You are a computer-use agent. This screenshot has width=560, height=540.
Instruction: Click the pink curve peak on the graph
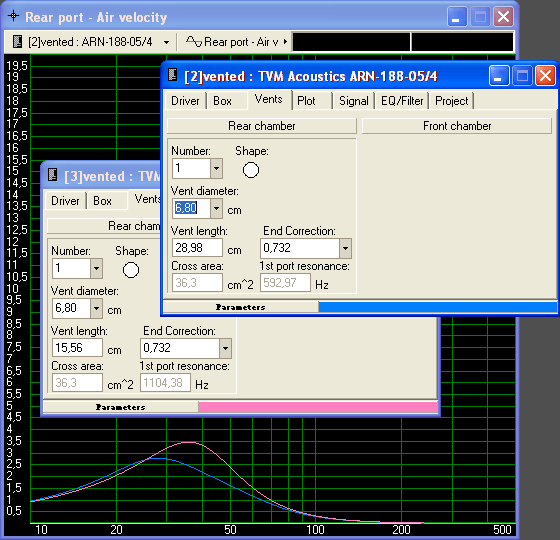click(189, 442)
